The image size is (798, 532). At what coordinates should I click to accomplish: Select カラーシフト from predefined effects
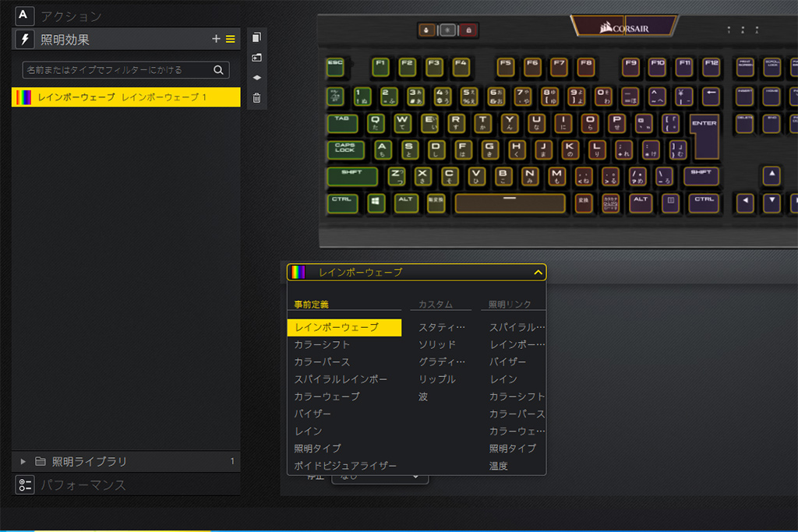pos(322,344)
